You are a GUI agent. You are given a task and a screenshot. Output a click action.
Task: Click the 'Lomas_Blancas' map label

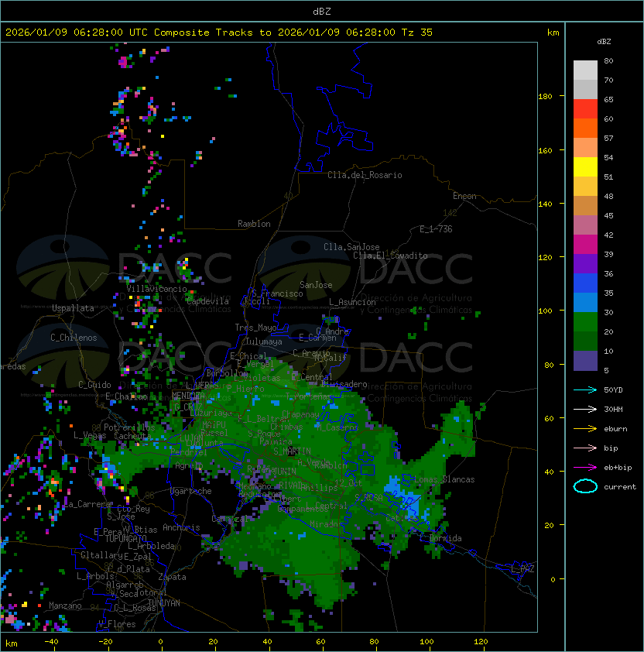pyautogui.click(x=444, y=479)
